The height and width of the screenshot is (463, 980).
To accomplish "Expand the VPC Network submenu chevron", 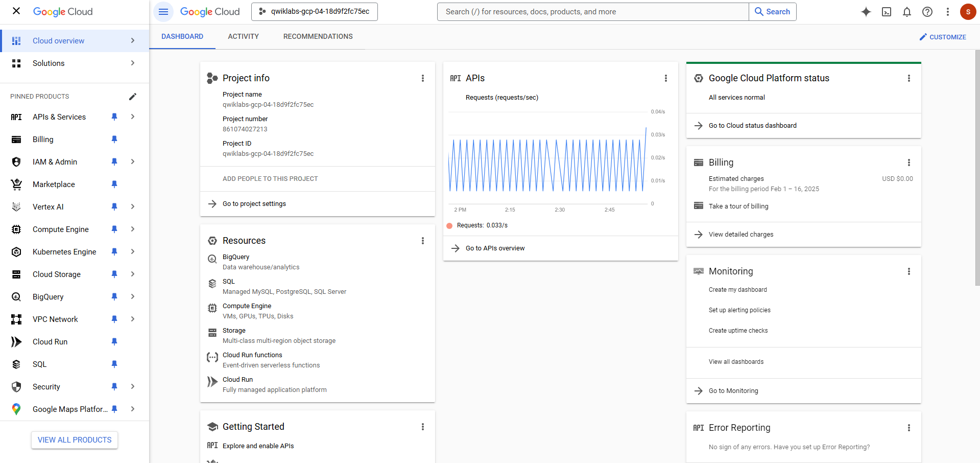I will click(x=133, y=319).
